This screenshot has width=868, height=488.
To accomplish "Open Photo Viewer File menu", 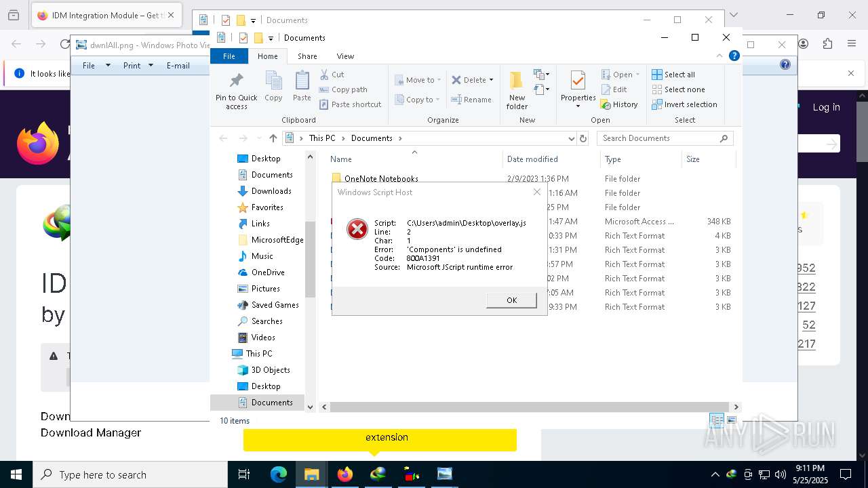I will click(96, 66).
